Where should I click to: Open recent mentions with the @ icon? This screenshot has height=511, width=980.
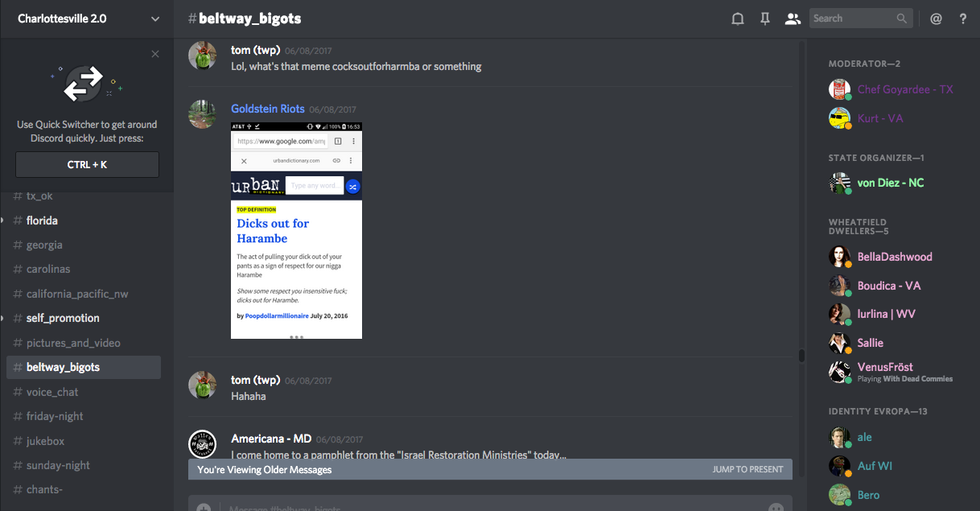(936, 19)
